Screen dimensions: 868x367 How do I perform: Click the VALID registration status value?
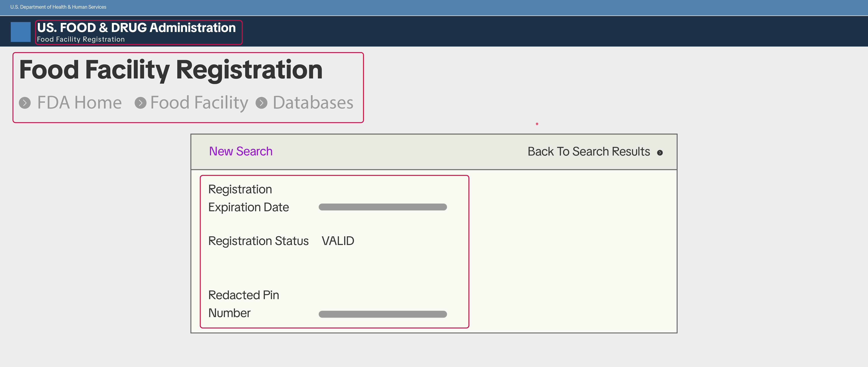point(338,241)
